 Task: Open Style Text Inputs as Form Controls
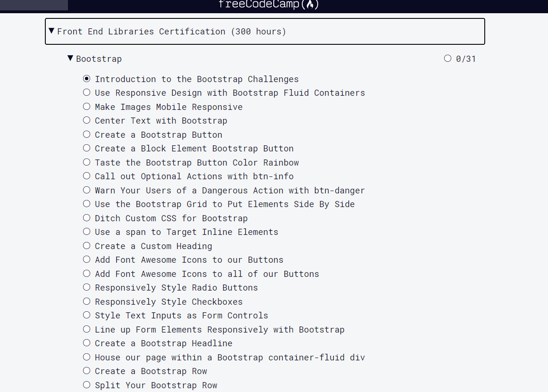click(x=181, y=316)
